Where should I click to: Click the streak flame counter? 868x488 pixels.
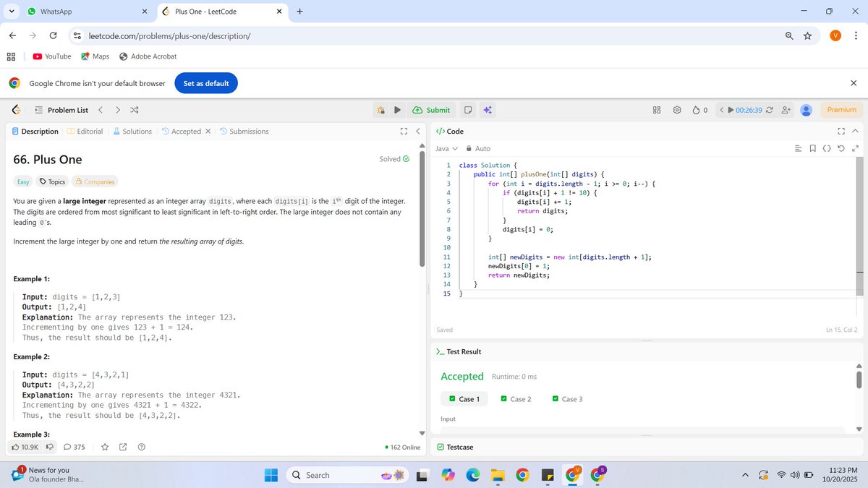[x=699, y=110]
